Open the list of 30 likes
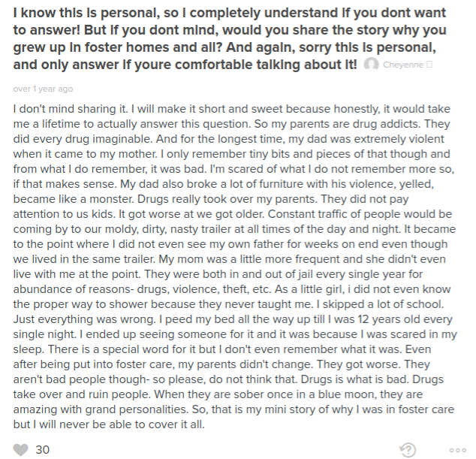 [x=42, y=449]
